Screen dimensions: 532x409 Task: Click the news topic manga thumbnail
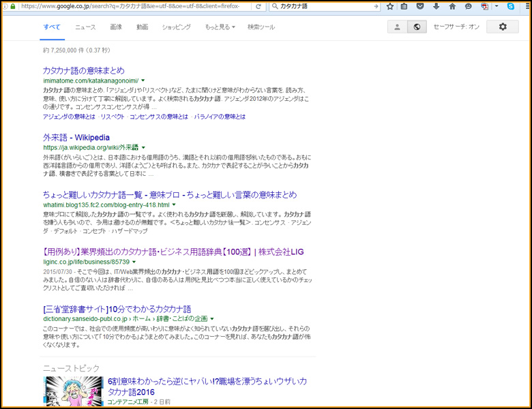[73, 391]
